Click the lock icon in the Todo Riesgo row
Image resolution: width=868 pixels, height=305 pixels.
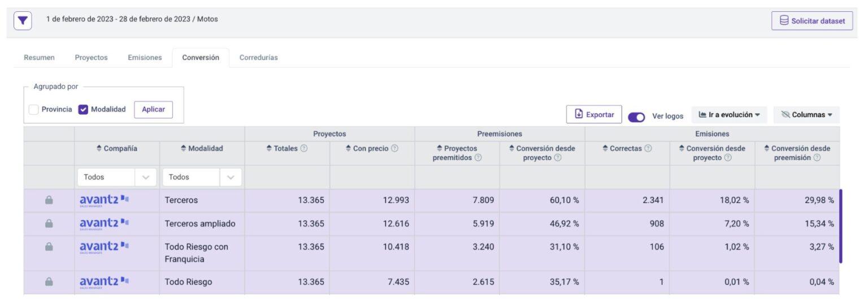point(49,282)
